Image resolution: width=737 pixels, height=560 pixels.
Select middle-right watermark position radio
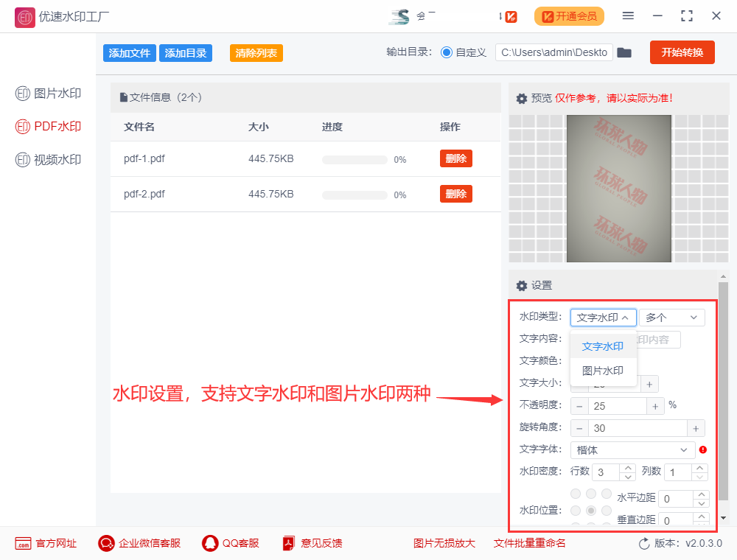[607, 511]
